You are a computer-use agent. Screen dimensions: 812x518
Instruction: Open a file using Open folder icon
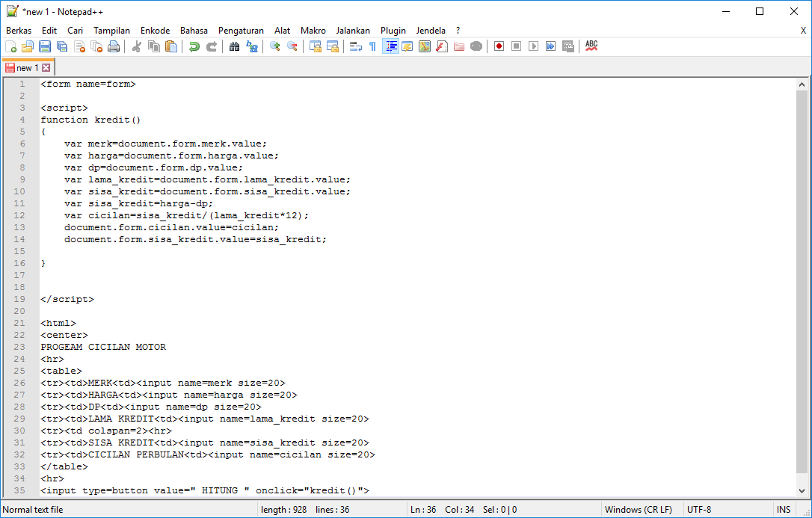[x=28, y=46]
